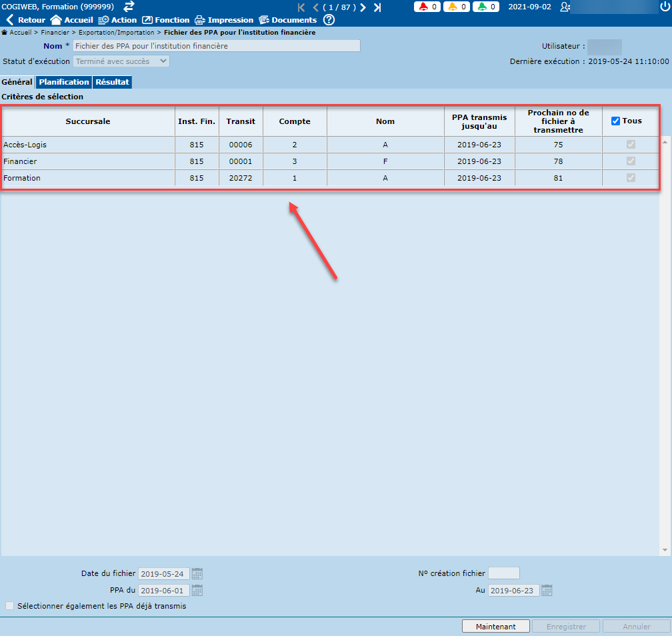Viewport: 672px width, 636px height.
Task: Expand the Impression menu
Action: click(x=224, y=20)
